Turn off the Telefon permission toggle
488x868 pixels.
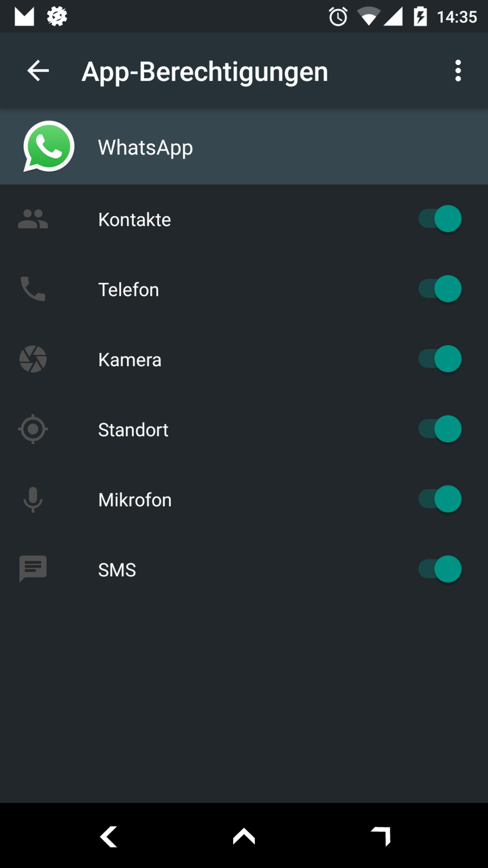pyautogui.click(x=440, y=289)
